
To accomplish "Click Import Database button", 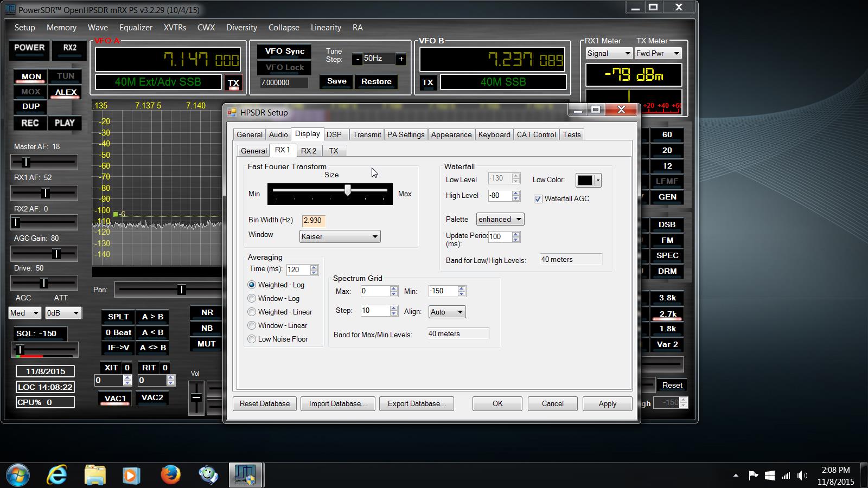I will click(338, 403).
